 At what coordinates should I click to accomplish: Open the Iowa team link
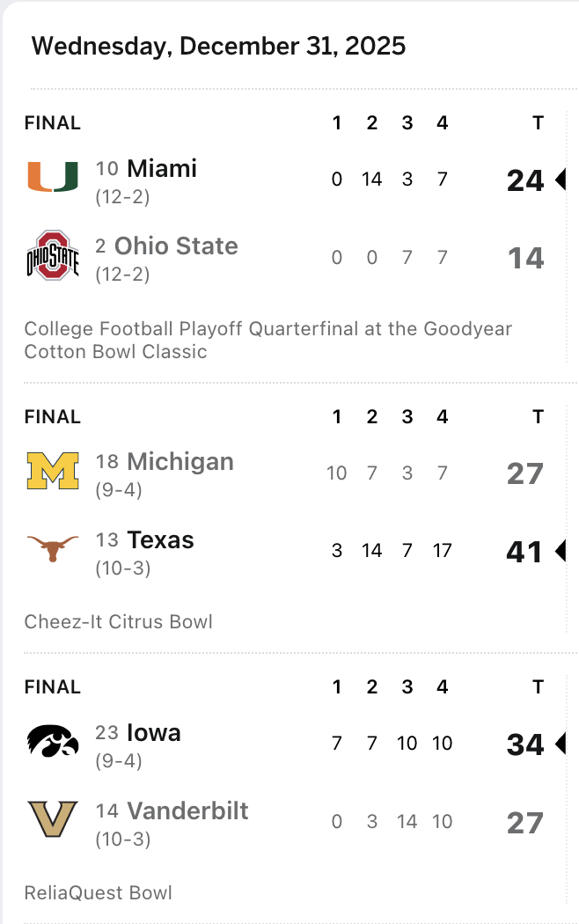154,732
